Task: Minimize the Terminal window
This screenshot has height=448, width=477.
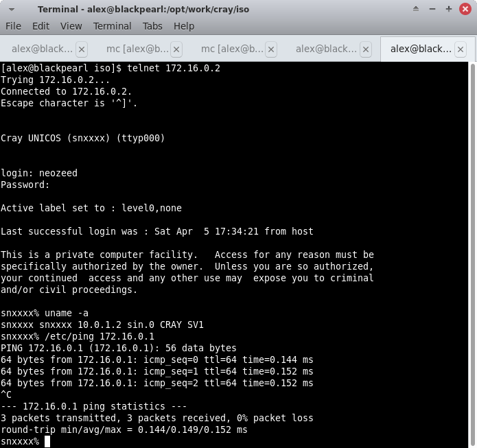Action: 433,9
